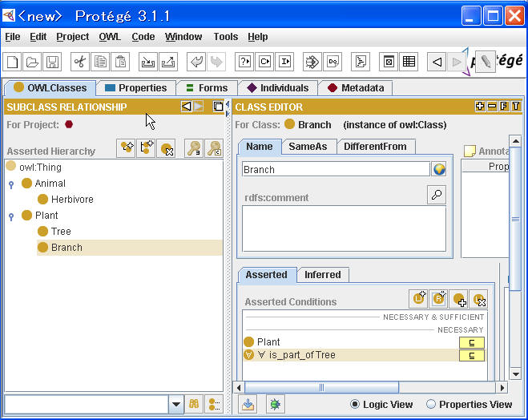
Task: Select the Herbivore class in hierarchy
Action: [72, 200]
